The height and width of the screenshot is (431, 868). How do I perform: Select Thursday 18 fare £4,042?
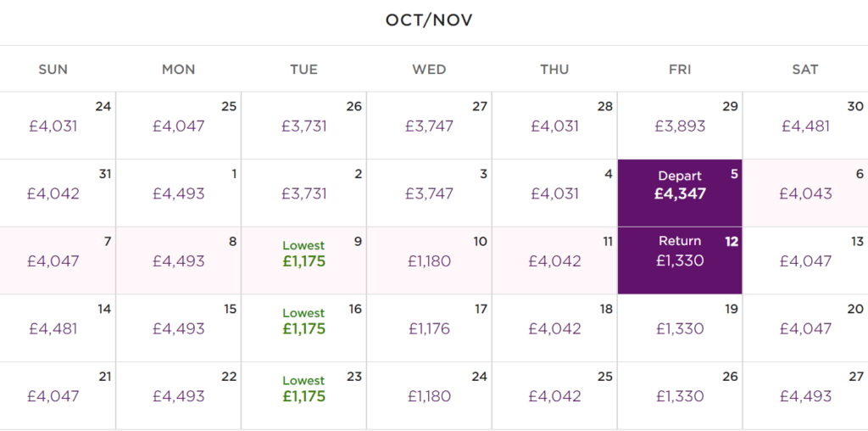(554, 328)
